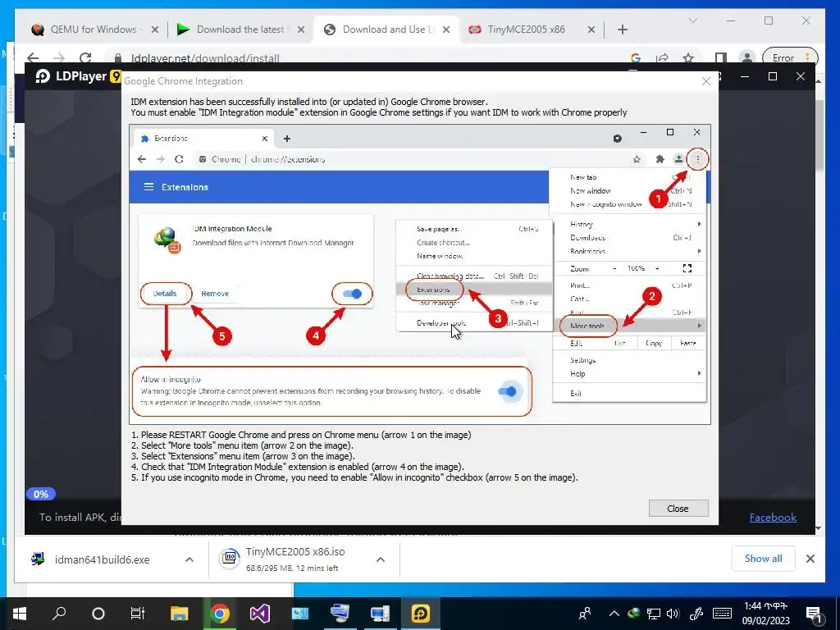Toggle Chrome side panel
840x630 pixels.
click(721, 57)
